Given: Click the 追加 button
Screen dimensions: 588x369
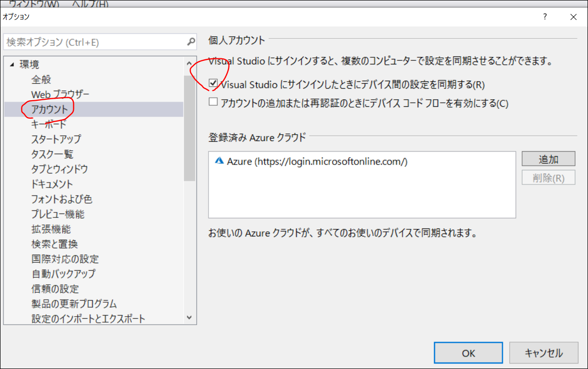Looking at the screenshot, I should click(548, 159).
